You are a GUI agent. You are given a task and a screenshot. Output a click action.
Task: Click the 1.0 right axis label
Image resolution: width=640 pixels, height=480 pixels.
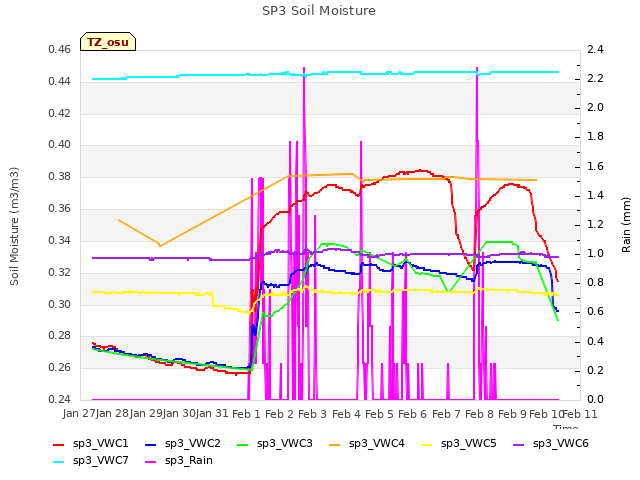595,253
